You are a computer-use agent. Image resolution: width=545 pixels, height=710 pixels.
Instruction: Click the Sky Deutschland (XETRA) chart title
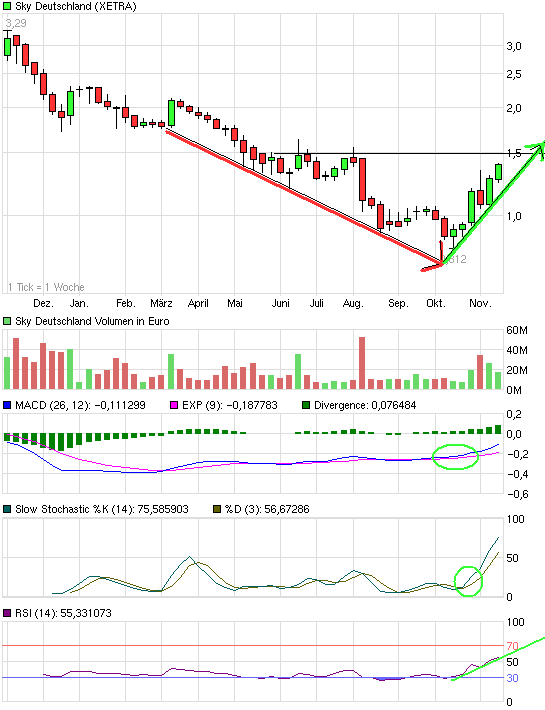coord(76,6)
